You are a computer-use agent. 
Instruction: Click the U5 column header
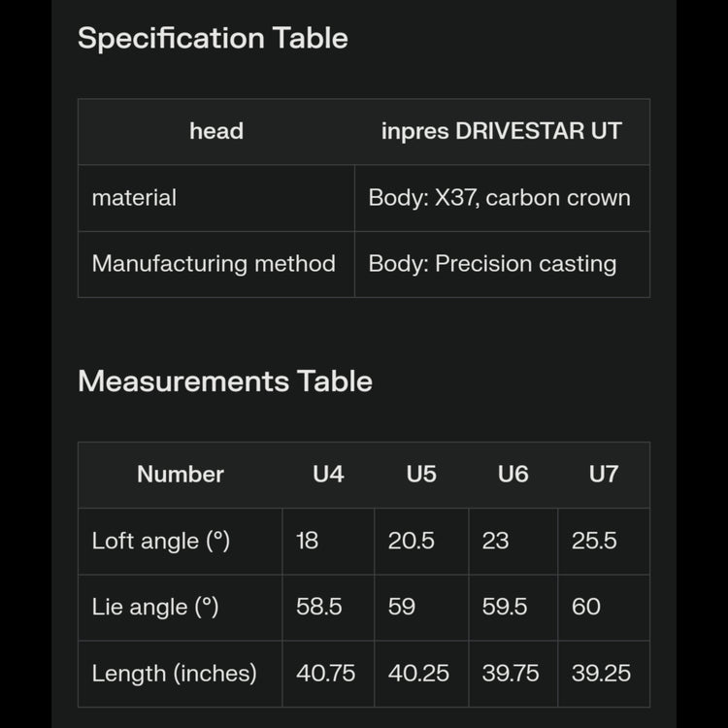click(x=421, y=475)
